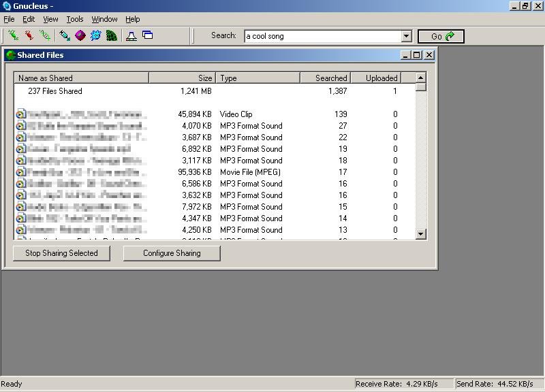Minimize the Shared Files child window

click(405, 55)
